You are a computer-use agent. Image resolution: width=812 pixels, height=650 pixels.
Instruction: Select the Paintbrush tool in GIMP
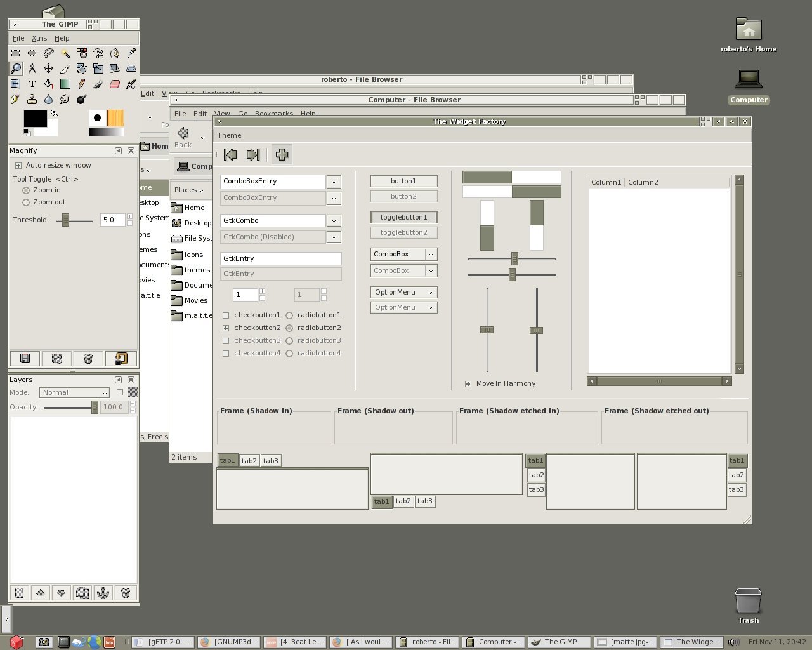98,84
